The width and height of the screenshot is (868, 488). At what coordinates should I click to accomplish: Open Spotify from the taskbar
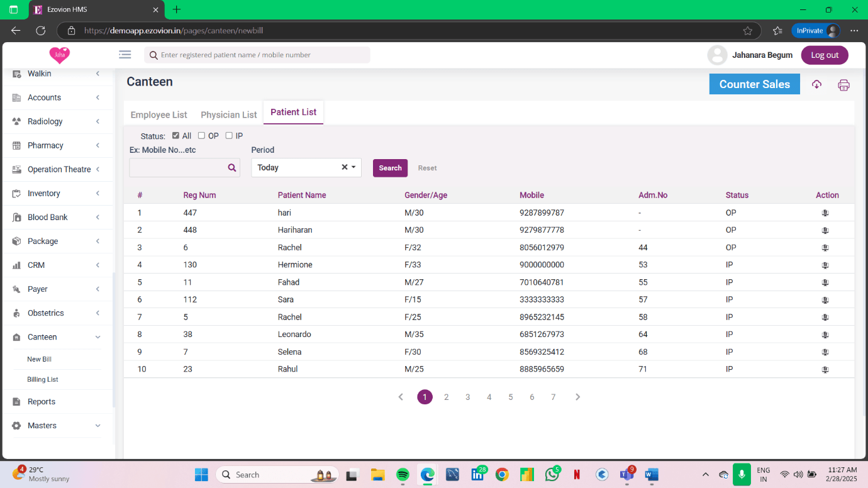403,475
